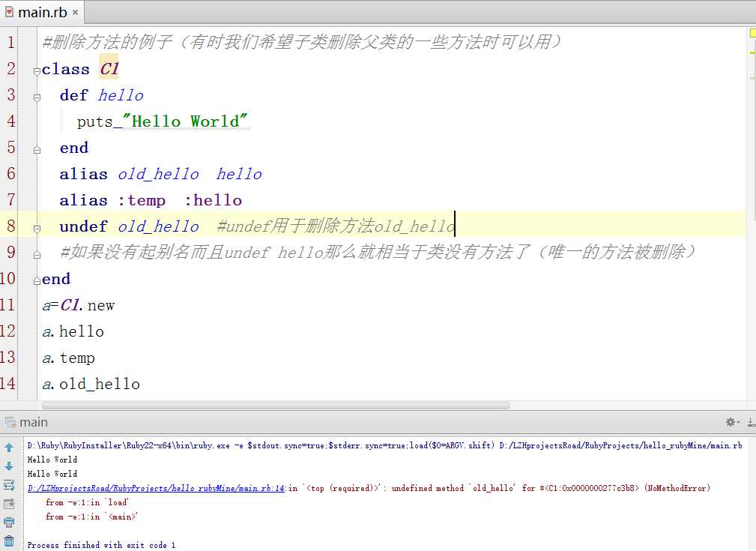Clear console using the trash icon
Viewport: 756px width, 551px height.
pos(9,541)
